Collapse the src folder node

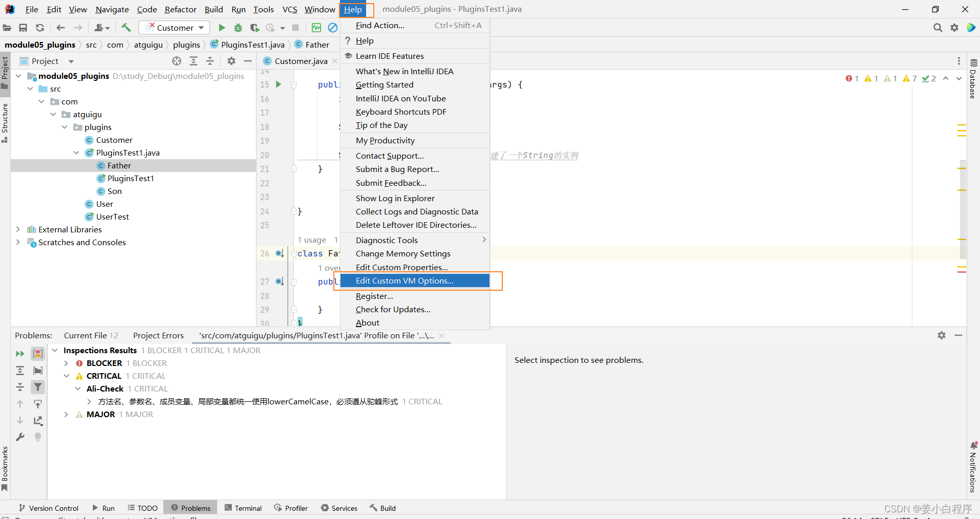pos(30,89)
